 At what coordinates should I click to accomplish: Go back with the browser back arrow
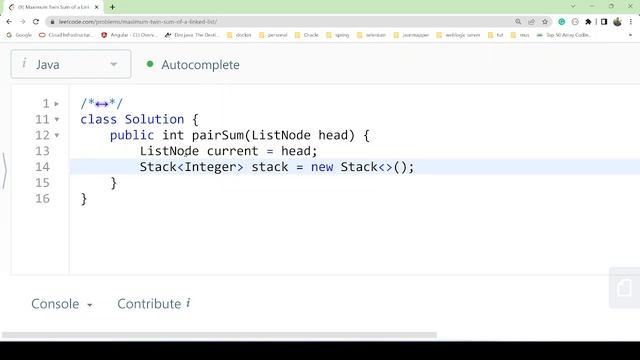[9, 22]
